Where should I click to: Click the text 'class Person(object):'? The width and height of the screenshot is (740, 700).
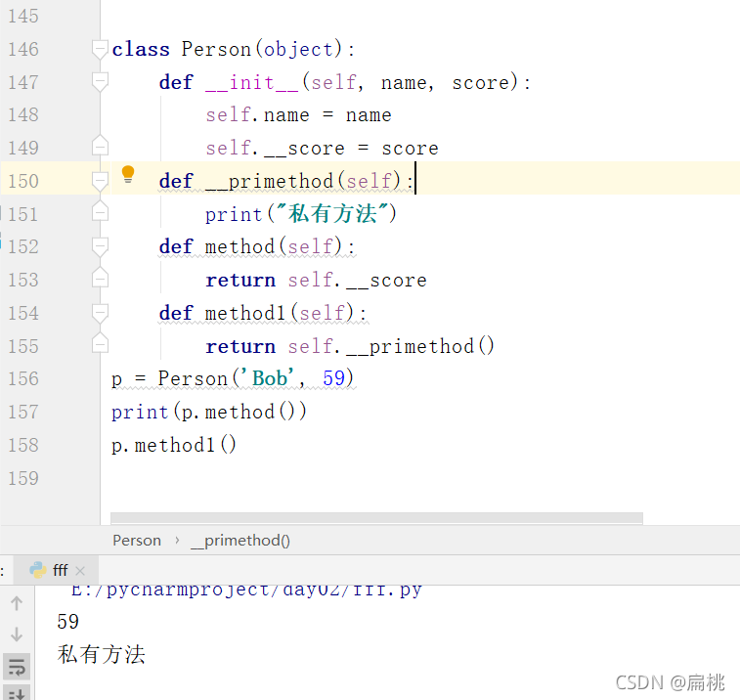(233, 50)
